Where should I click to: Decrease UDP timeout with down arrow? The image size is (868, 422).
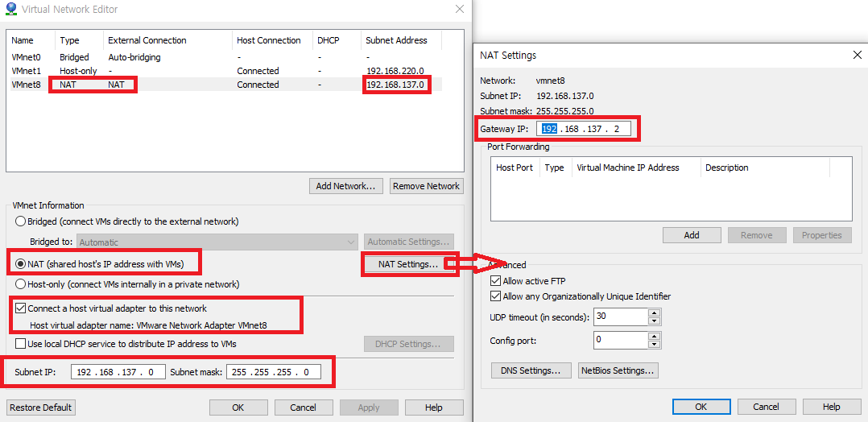click(655, 321)
